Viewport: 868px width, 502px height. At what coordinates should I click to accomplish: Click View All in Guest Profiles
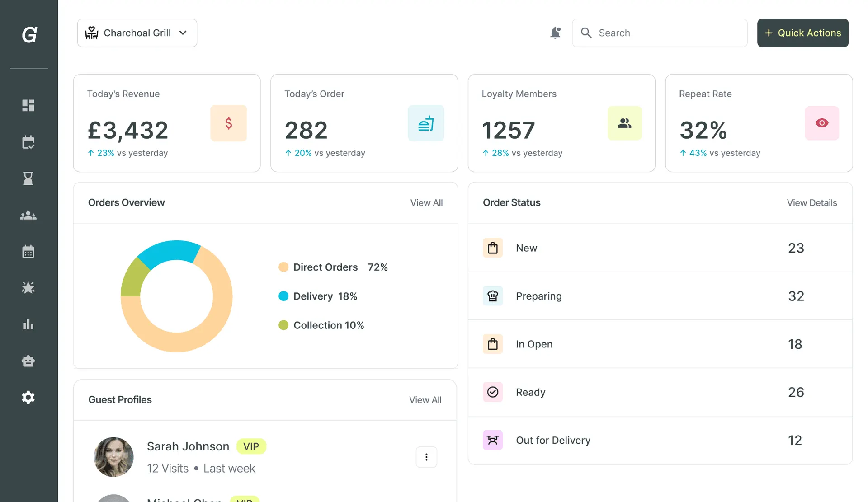coord(425,400)
